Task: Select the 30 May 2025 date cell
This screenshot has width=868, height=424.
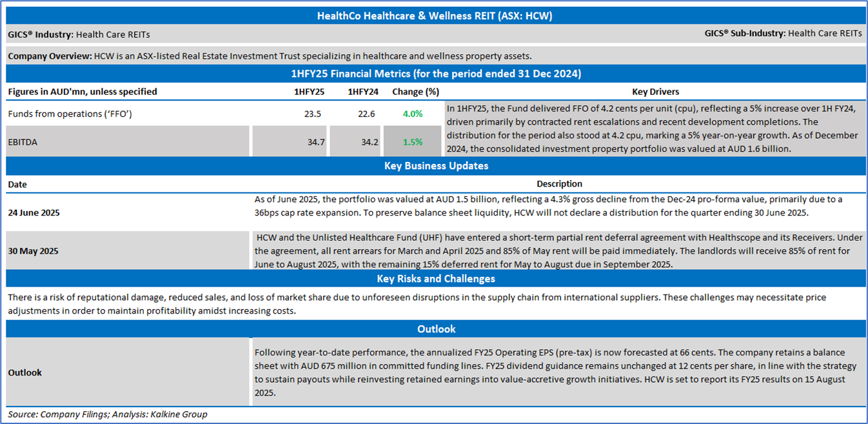Action: (x=33, y=250)
